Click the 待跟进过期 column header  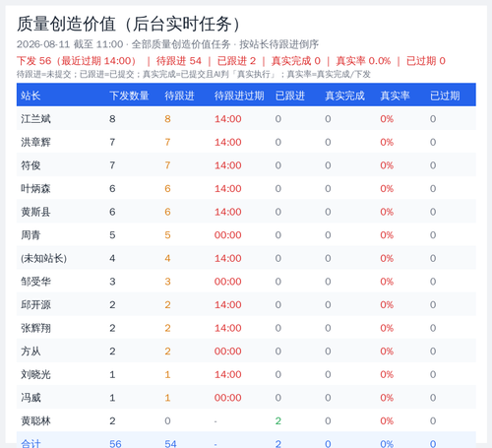[239, 96]
